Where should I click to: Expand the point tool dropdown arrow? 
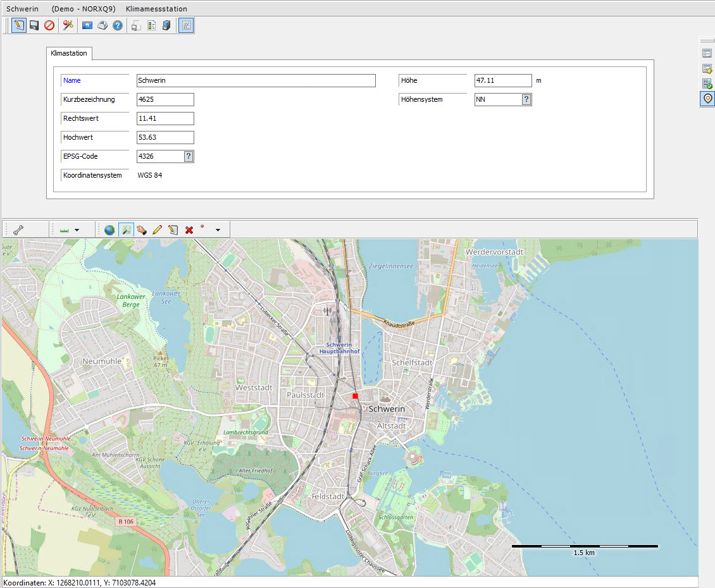tap(218, 230)
